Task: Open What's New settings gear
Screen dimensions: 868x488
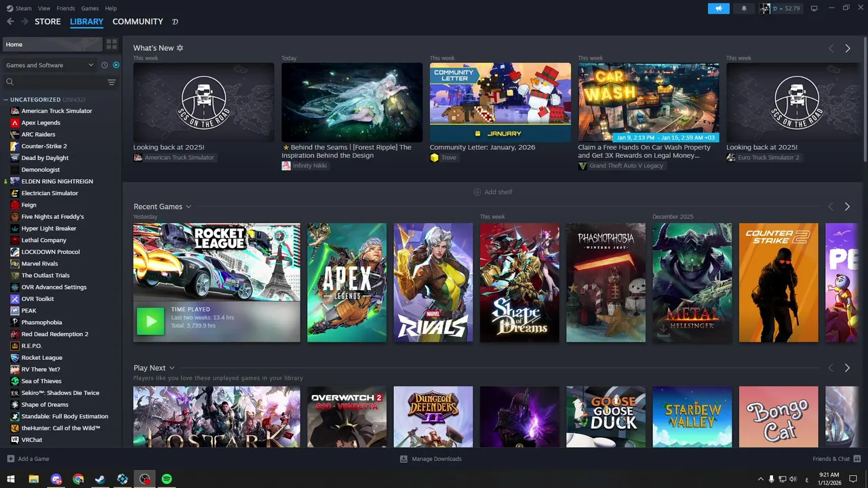Action: point(180,48)
